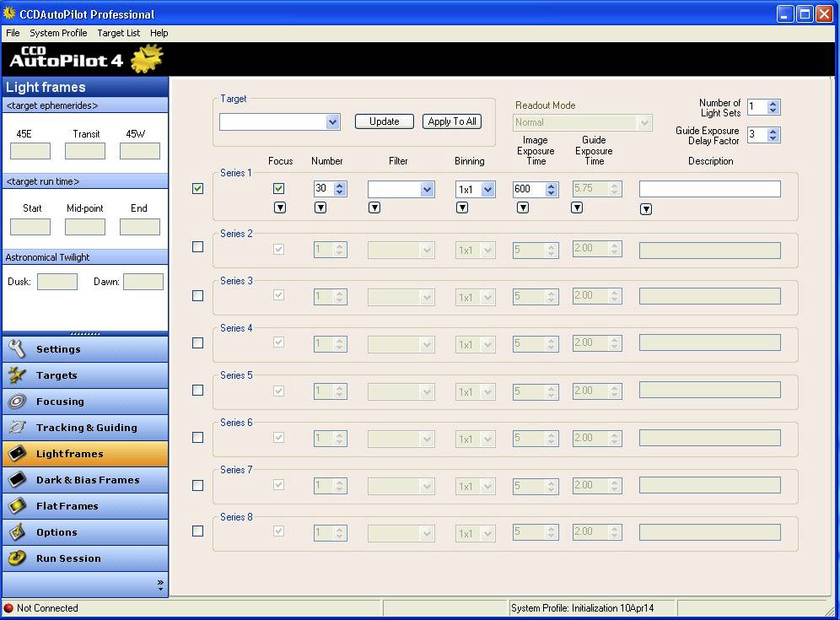This screenshot has width=840, height=620.
Task: Disable the Focus checkbox in Series 1
Action: tap(278, 188)
